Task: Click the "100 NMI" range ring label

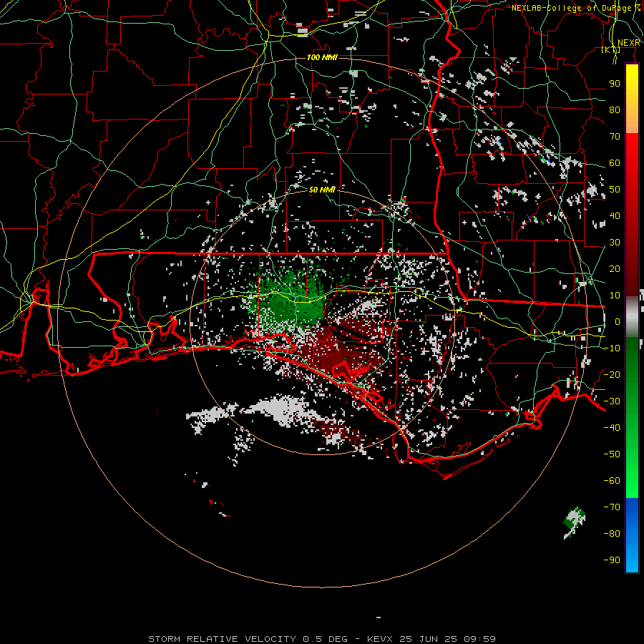Action: tap(322, 57)
